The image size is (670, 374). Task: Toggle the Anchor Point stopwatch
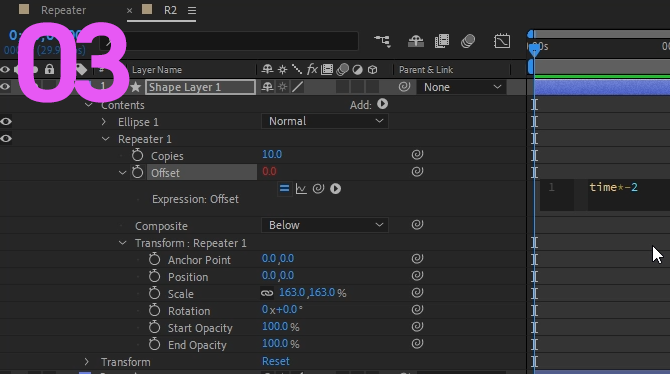pyautogui.click(x=154, y=259)
